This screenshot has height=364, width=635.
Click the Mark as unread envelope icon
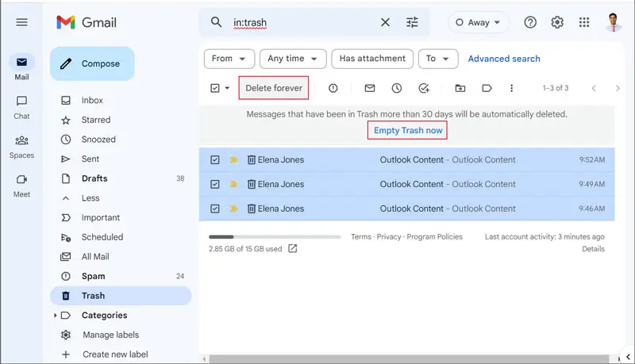point(369,88)
